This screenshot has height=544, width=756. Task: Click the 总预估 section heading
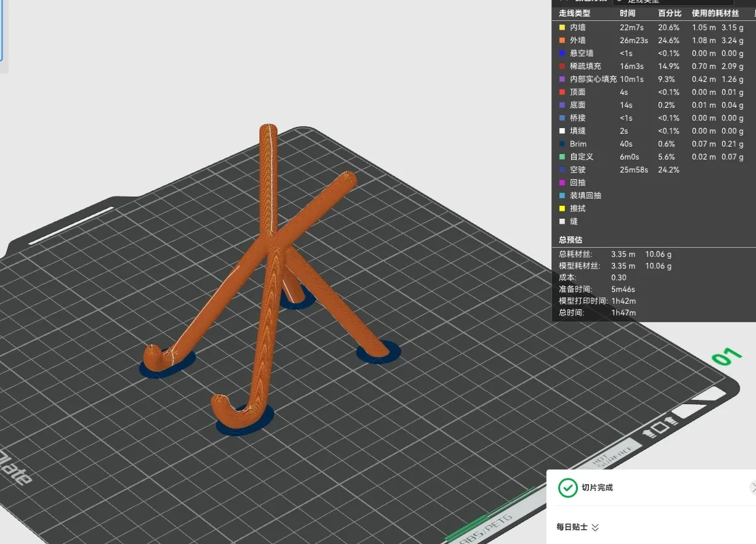571,240
